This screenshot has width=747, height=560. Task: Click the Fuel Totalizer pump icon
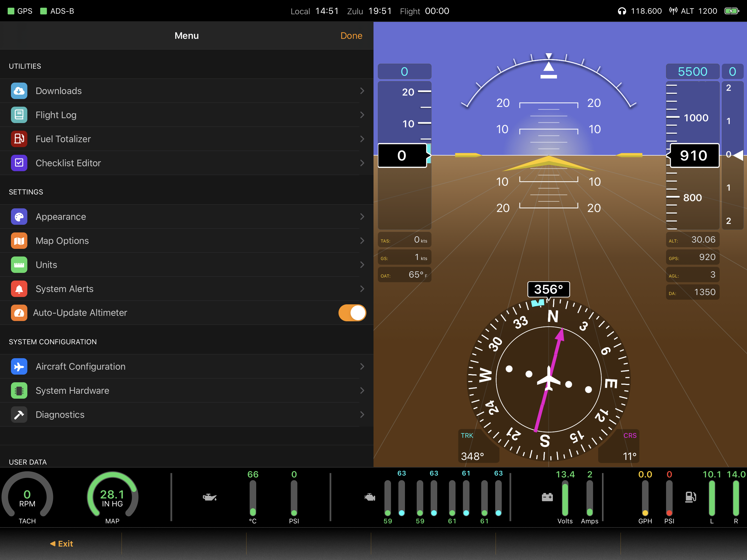[19, 139]
